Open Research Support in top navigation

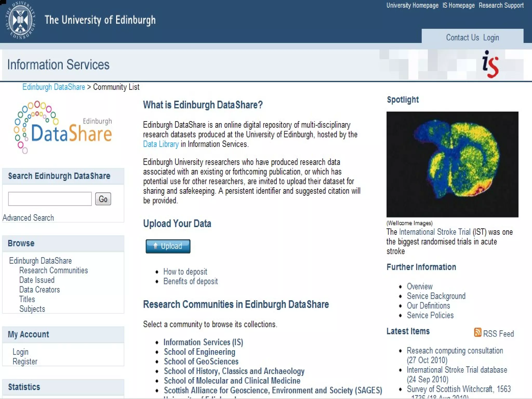point(501,5)
